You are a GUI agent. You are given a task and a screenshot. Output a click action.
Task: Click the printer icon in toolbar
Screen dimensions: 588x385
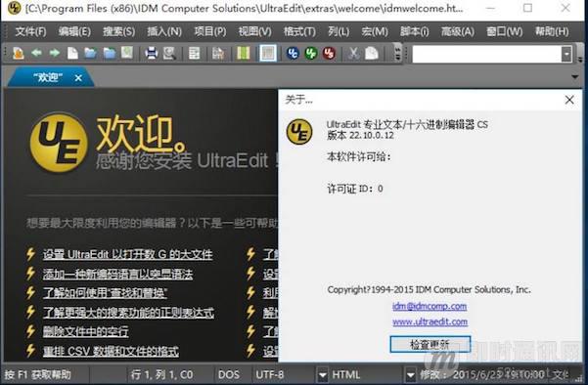[151, 53]
